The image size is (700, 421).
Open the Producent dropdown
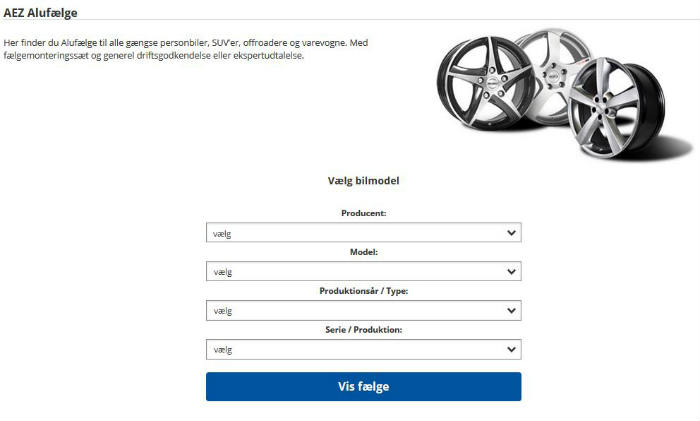pos(363,233)
